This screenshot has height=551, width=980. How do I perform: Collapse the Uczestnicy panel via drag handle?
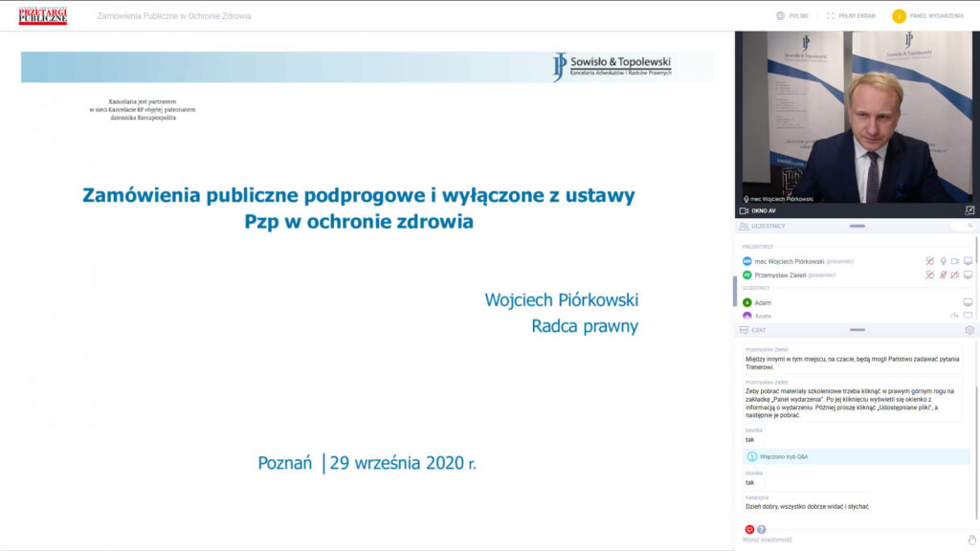click(857, 227)
